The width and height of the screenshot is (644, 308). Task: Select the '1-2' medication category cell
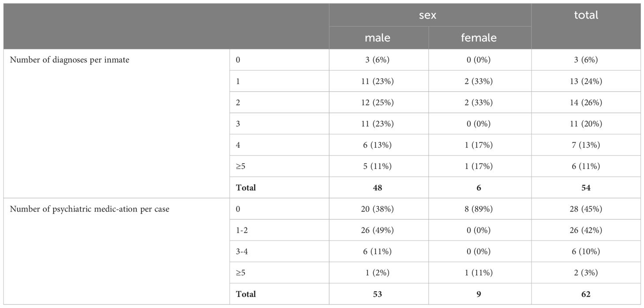[x=279, y=230]
